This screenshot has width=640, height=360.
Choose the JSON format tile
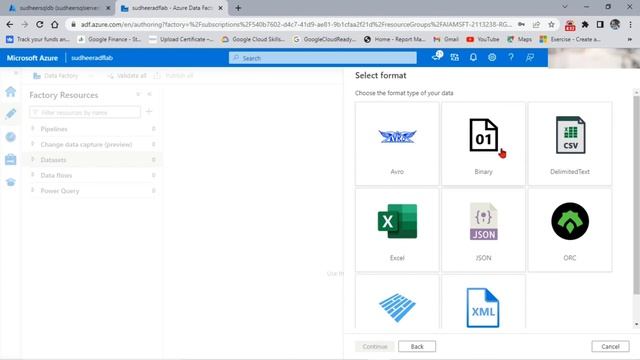click(x=483, y=230)
